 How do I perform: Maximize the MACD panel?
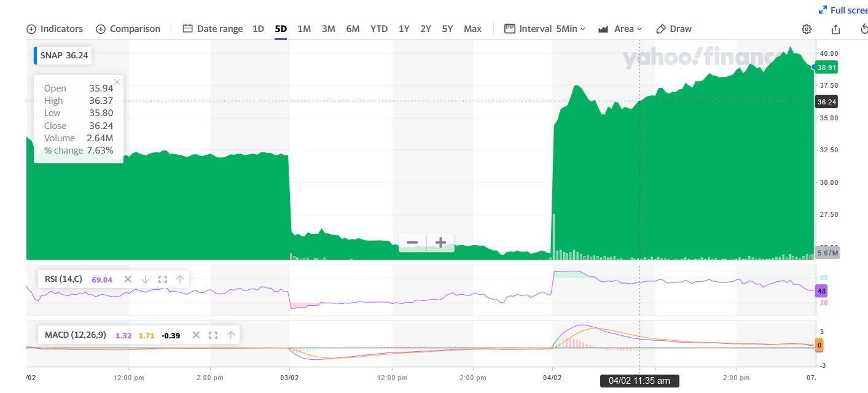213,335
